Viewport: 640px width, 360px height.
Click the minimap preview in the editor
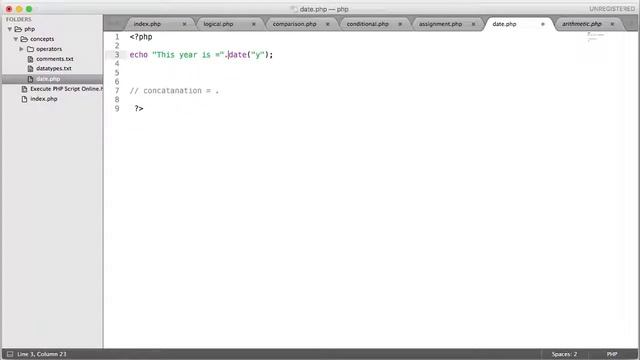point(595,37)
